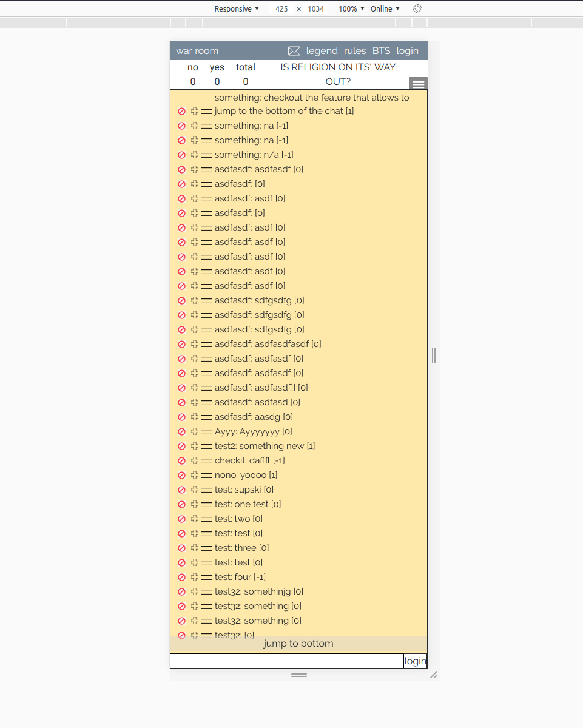
Task: Minus icon on 'test: three' row
Action: [x=206, y=548]
